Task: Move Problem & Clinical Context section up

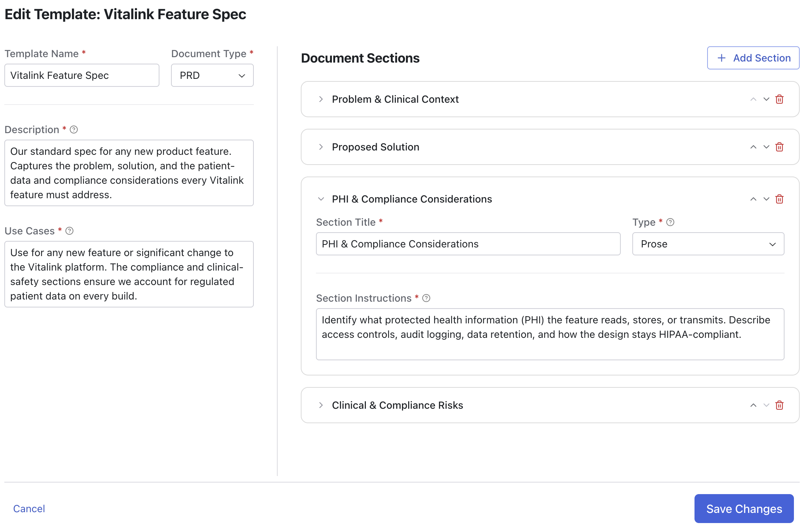Action: click(x=753, y=99)
